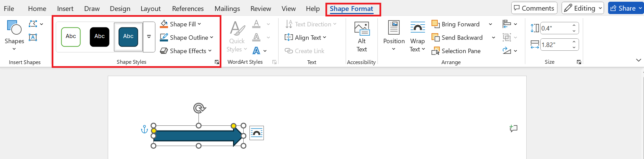The width and height of the screenshot is (644, 159).
Task: Open the Size dialog launcher
Action: tap(579, 62)
